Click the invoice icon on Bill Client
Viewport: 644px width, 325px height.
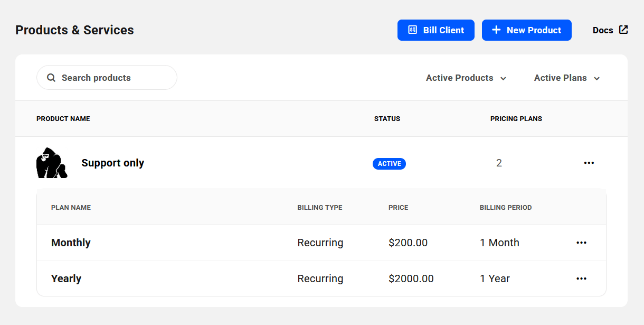pos(413,30)
